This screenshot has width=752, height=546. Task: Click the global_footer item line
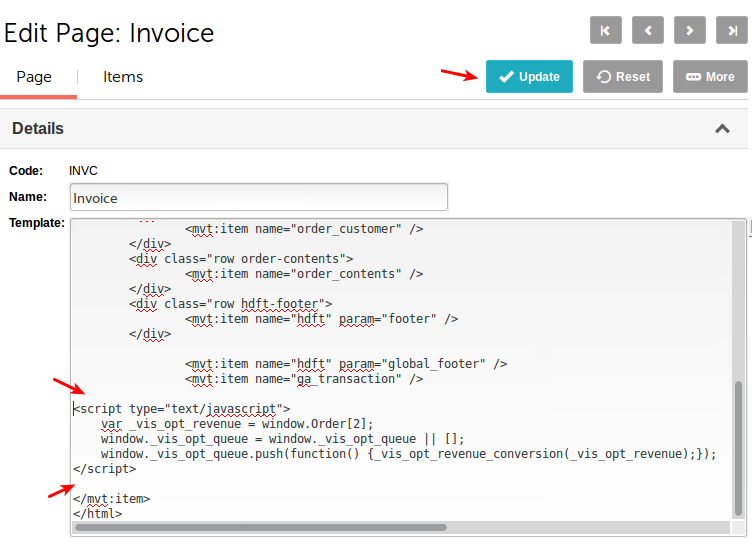point(346,364)
